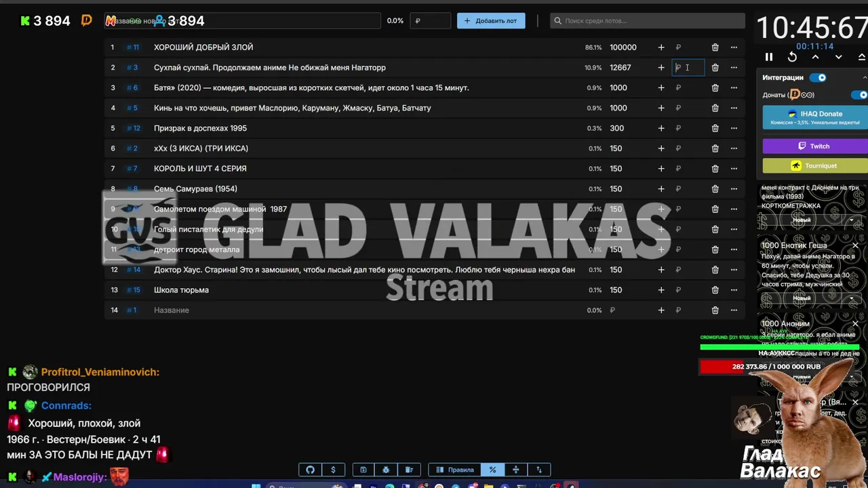
Task: Toggle the Донаты switch
Action: coord(860,95)
